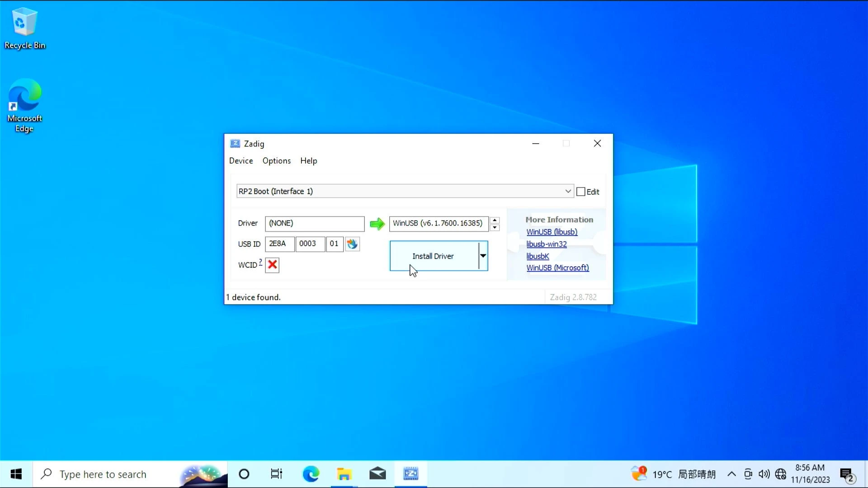This screenshot has height=488, width=868.
Task: Open Task View from the taskbar
Action: point(276,474)
